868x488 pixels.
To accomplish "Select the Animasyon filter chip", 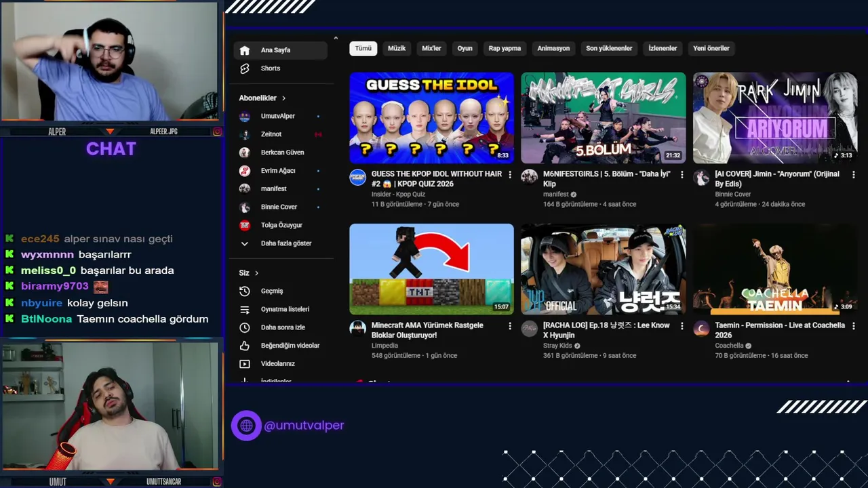I will [553, 48].
